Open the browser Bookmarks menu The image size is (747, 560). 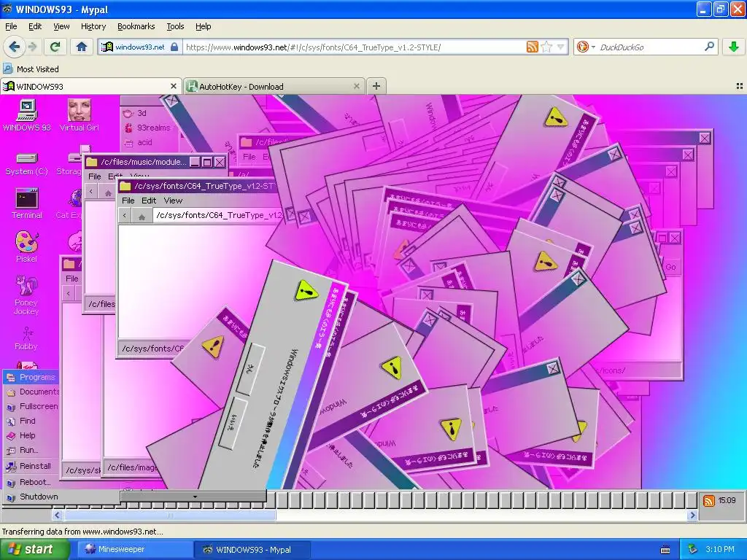tap(136, 26)
